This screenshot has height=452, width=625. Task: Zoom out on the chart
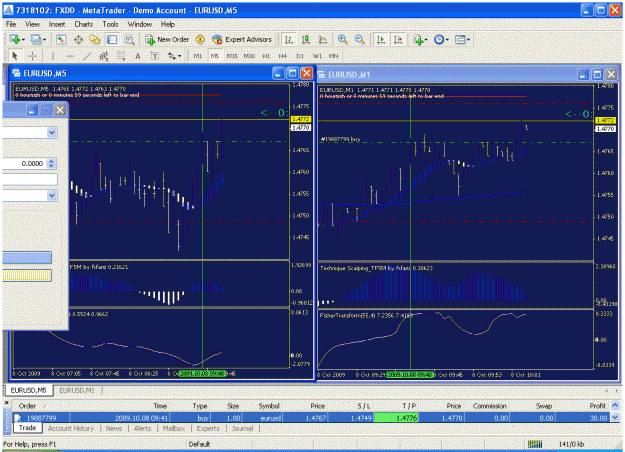(360, 39)
